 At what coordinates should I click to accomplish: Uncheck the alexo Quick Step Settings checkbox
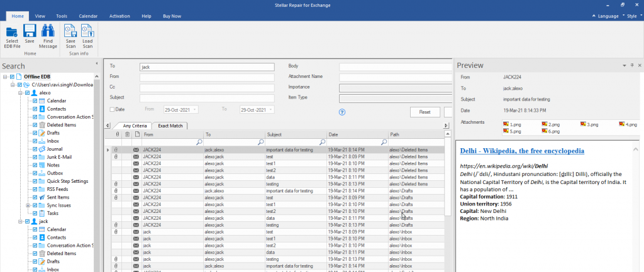coord(35,182)
